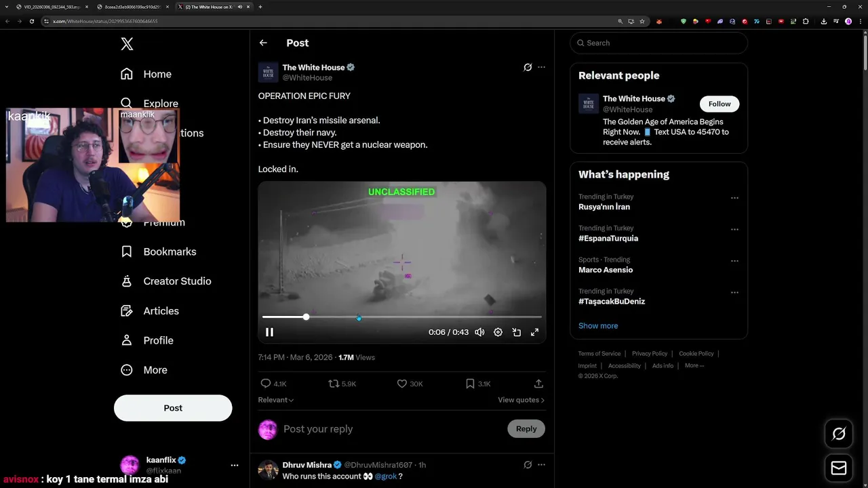Reload the page in browser toolbar
Viewport: 868px width, 488px height.
pyautogui.click(x=31, y=21)
